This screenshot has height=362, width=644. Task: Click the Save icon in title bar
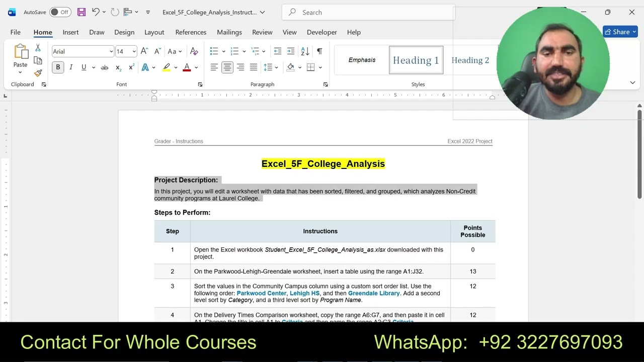click(81, 12)
